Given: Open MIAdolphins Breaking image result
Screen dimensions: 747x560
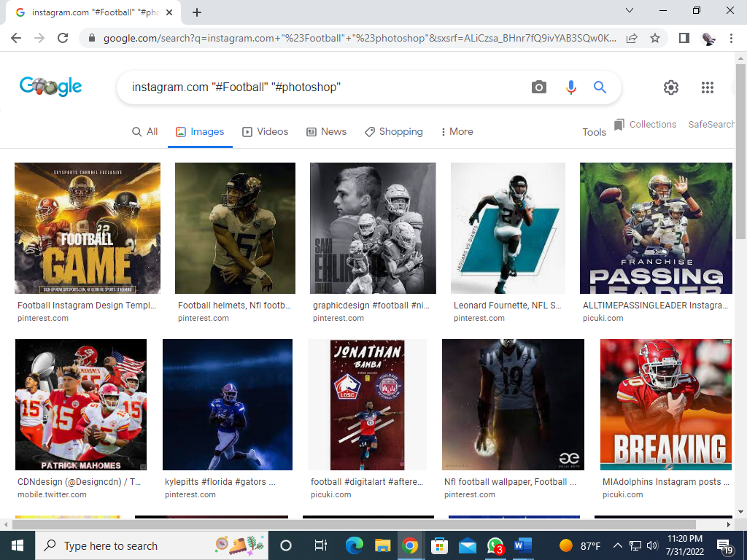Looking at the screenshot, I should [x=665, y=405].
